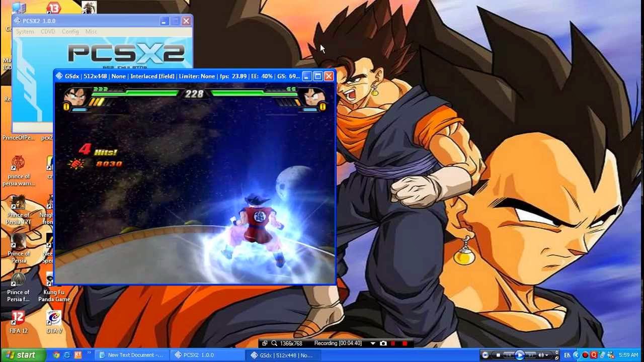Toggle play in the taskbar media controls
The height and width of the screenshot is (362, 644).
[520, 355]
